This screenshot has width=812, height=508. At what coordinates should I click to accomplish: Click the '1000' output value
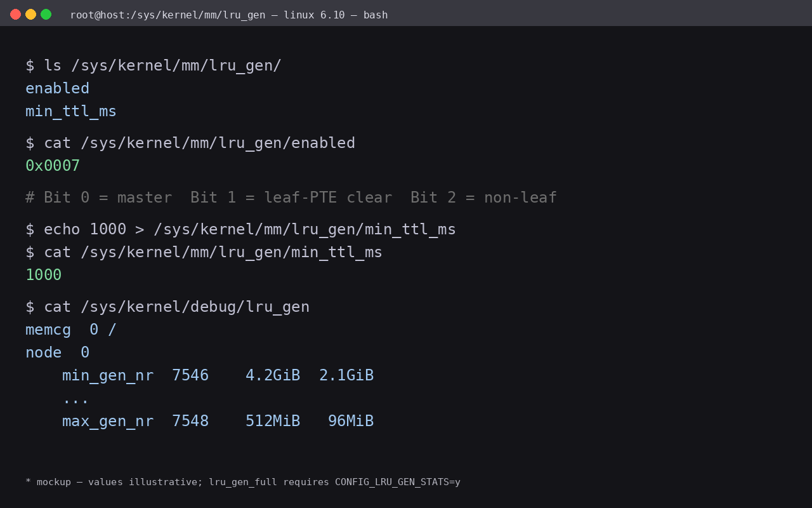(x=44, y=275)
